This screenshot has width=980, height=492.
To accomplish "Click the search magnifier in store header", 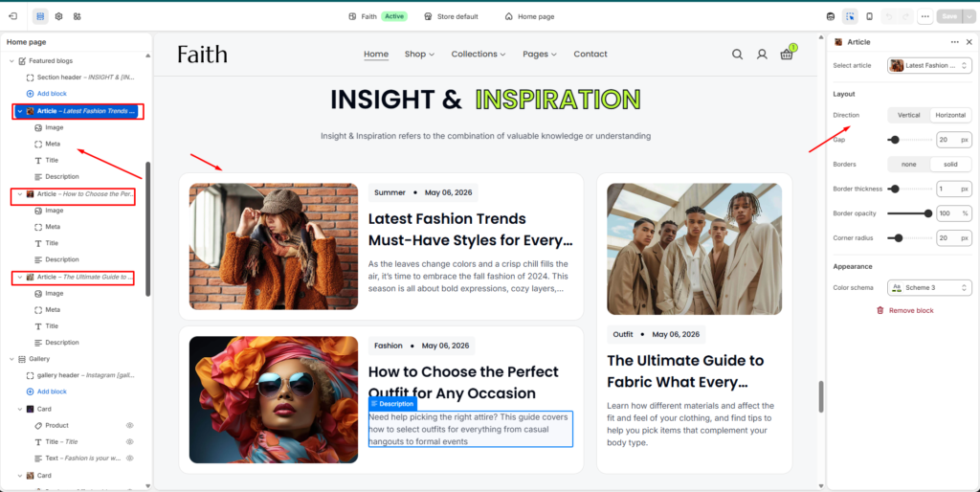I will click(x=738, y=55).
